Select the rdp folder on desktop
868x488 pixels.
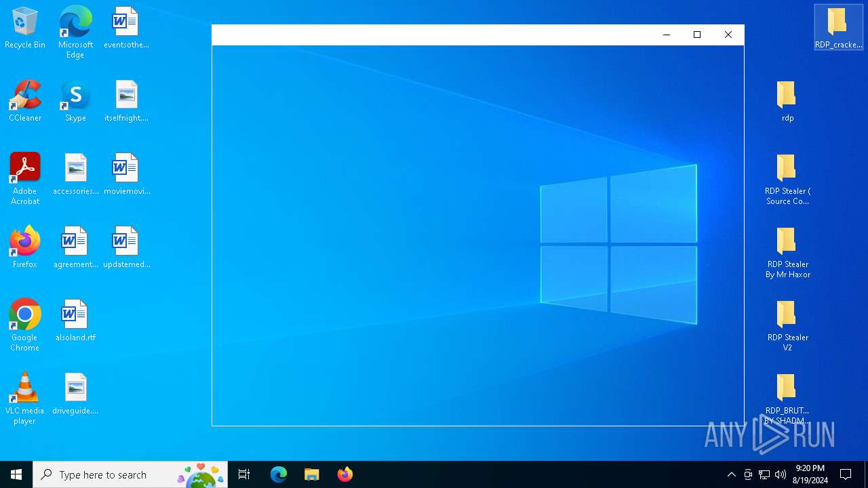click(787, 101)
